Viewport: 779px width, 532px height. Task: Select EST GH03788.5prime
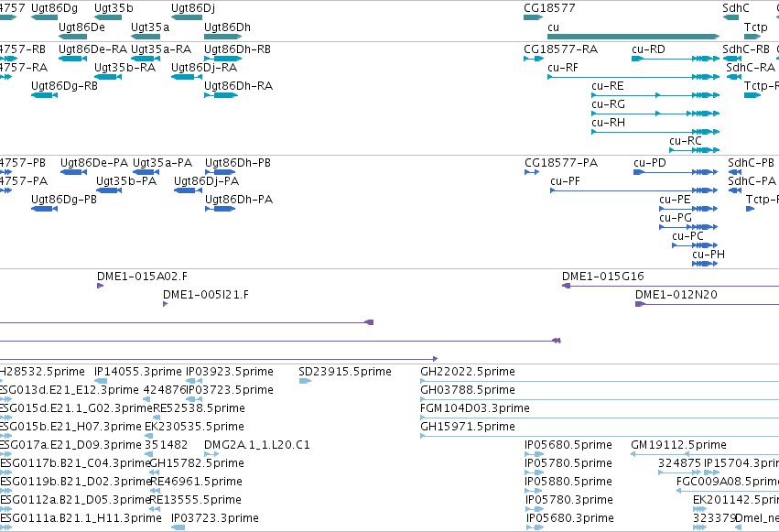[600, 399]
